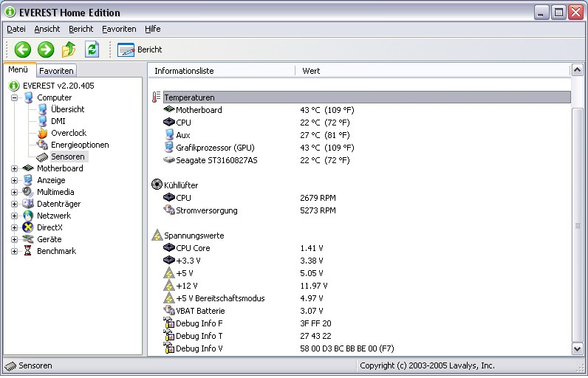
Task: Click the scrollbar down arrow
Action: coord(577,349)
